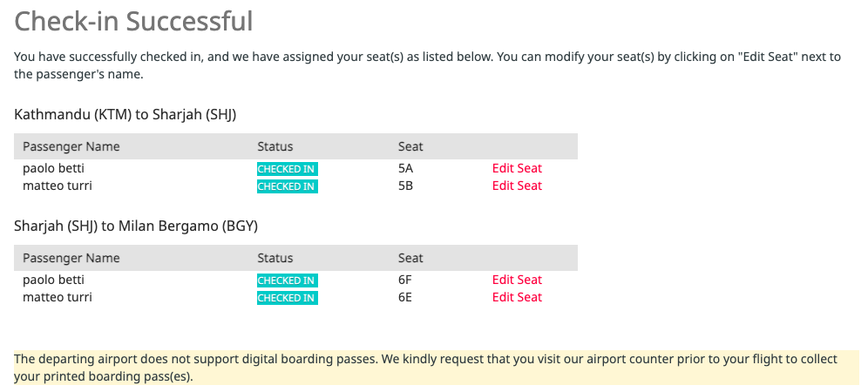This screenshot has height=392, width=868.
Task: Click Seat header in second table
Action: pyautogui.click(x=410, y=258)
